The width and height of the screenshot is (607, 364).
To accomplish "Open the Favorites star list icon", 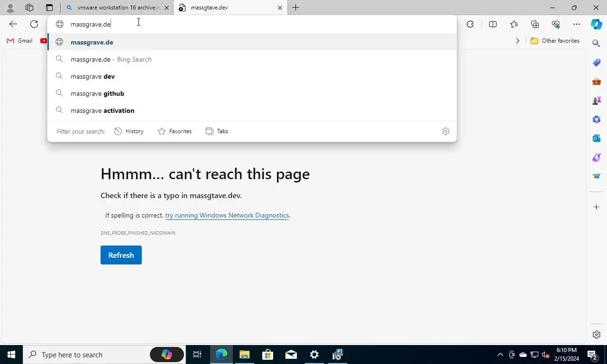I will (514, 24).
